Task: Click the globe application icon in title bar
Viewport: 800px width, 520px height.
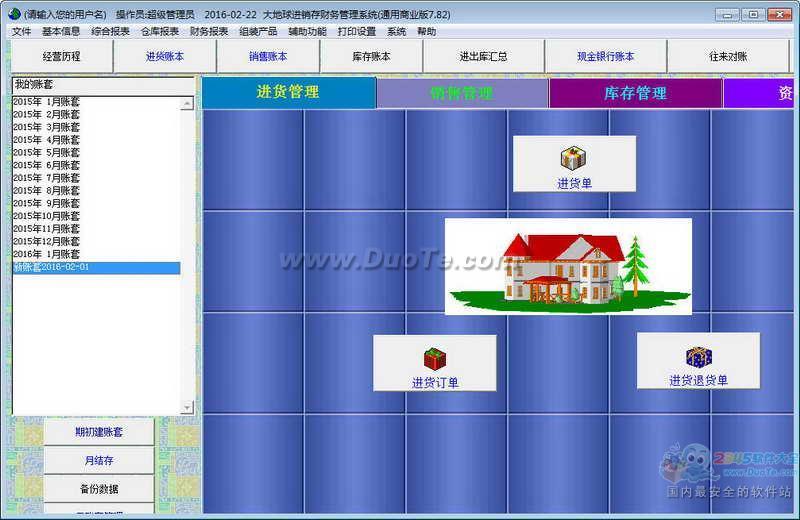Action: point(13,15)
